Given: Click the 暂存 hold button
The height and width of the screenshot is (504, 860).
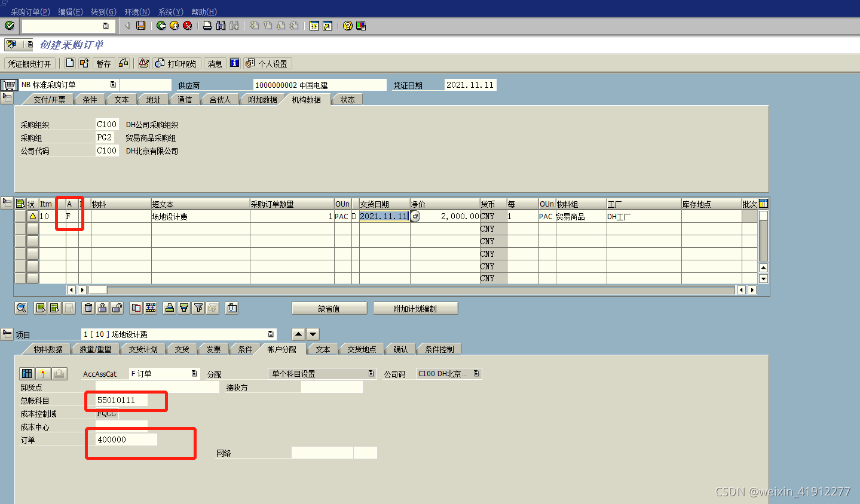Looking at the screenshot, I should tap(103, 64).
